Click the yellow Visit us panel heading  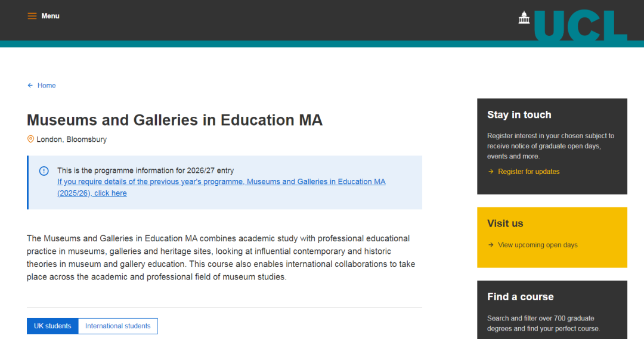click(x=505, y=223)
